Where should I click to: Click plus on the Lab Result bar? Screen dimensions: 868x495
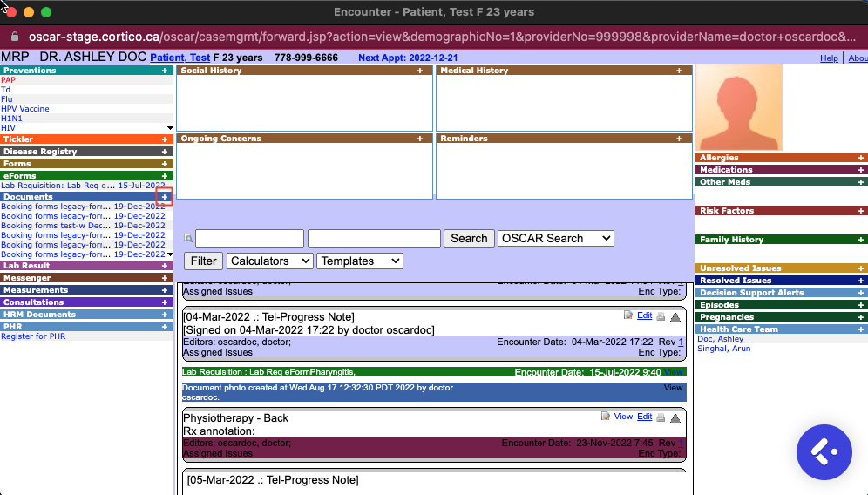tap(165, 265)
